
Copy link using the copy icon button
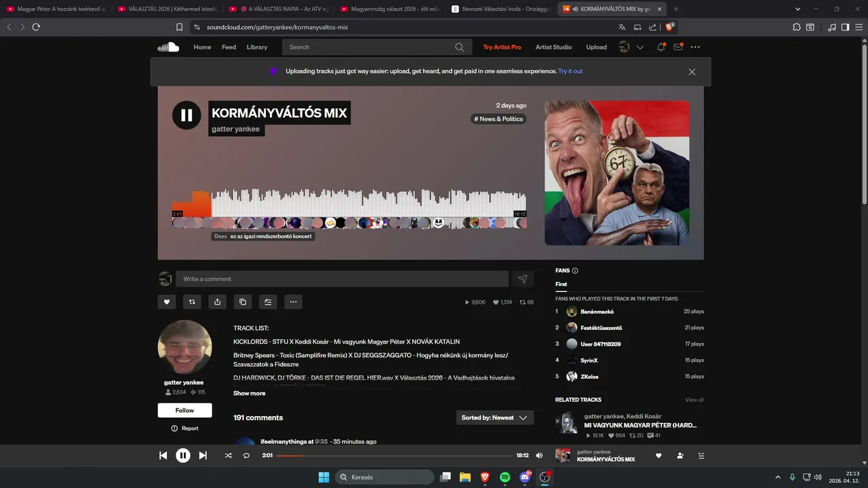pos(242,302)
